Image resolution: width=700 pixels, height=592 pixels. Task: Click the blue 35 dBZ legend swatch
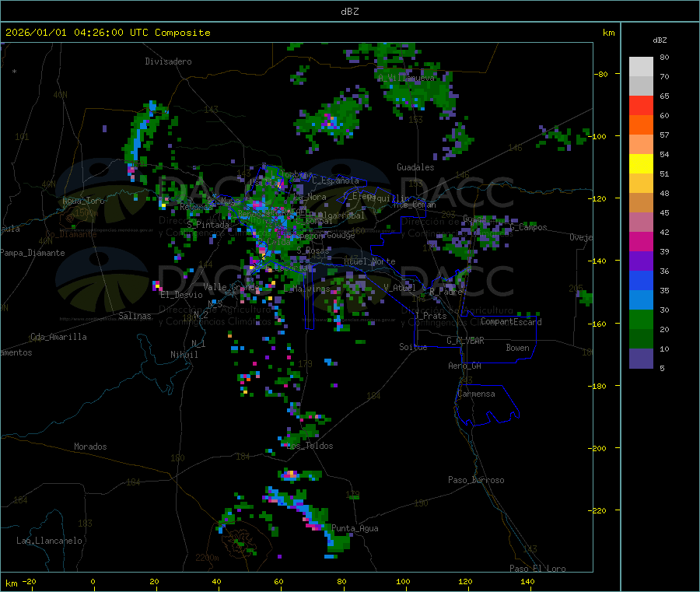[x=641, y=280]
